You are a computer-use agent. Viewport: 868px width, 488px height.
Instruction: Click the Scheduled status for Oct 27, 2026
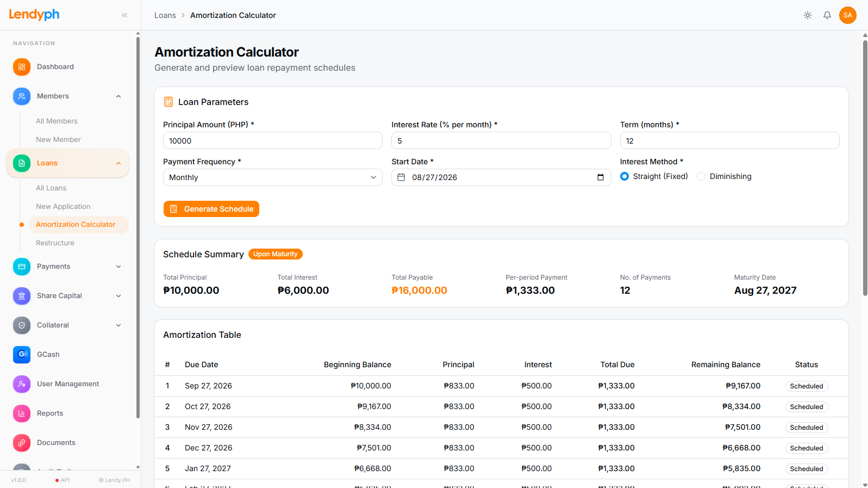[x=807, y=407]
